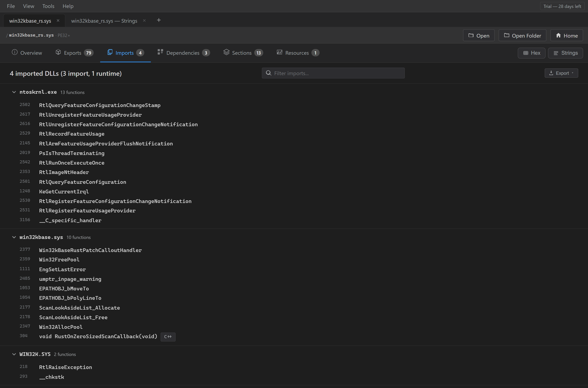Open the Tools menu
588x388 pixels.
coord(48,6)
